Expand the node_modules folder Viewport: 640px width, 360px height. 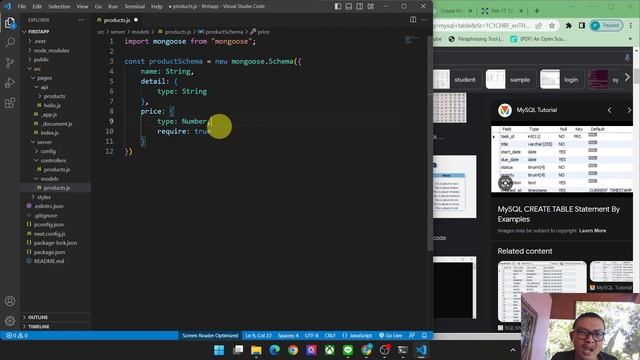pos(56,50)
